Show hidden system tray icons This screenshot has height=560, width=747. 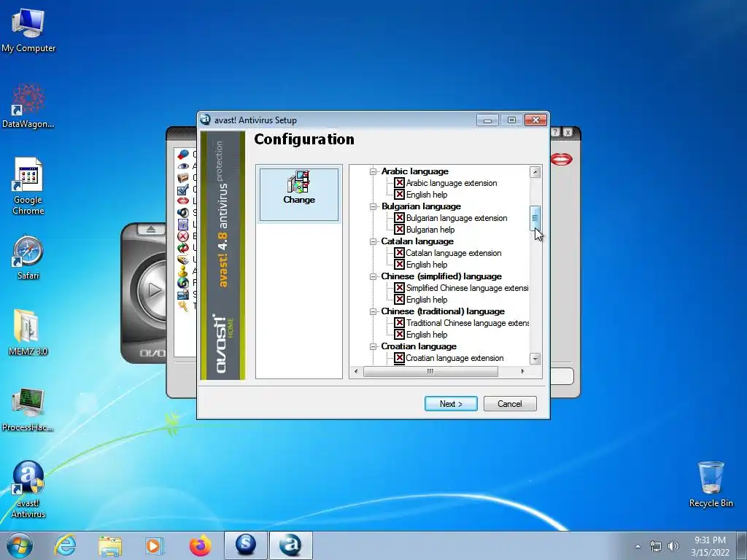pyautogui.click(x=638, y=546)
